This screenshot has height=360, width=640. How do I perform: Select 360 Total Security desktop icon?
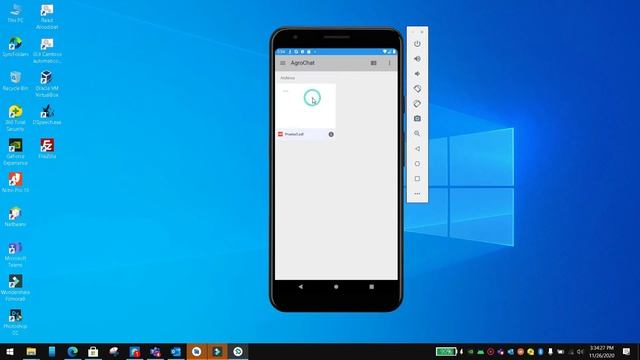[16, 118]
